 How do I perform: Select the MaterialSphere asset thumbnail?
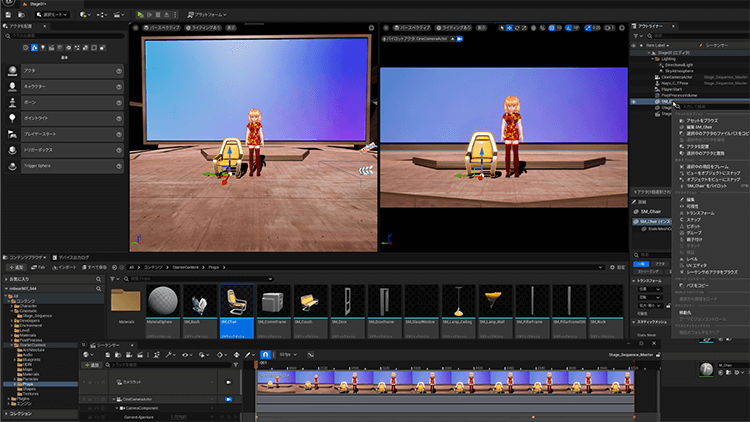click(x=163, y=311)
